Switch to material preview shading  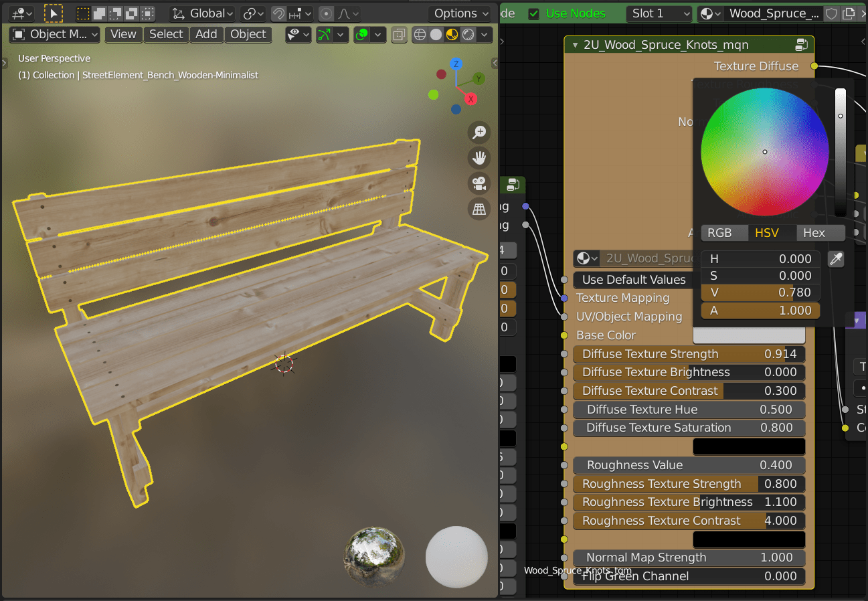click(x=452, y=34)
